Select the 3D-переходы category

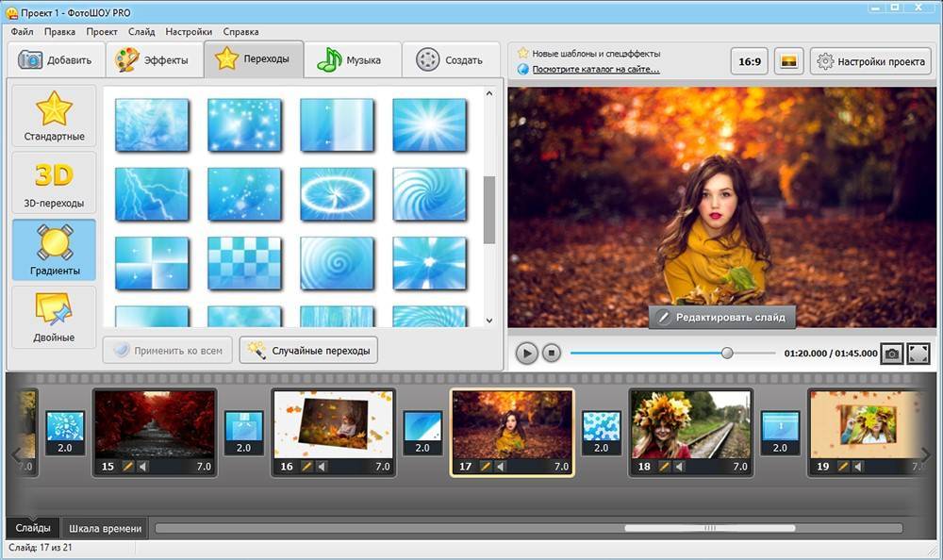(x=54, y=182)
